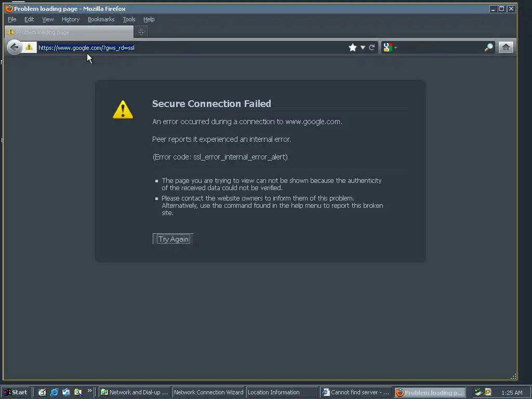Switch to Location Information taskbar window

coord(282,392)
